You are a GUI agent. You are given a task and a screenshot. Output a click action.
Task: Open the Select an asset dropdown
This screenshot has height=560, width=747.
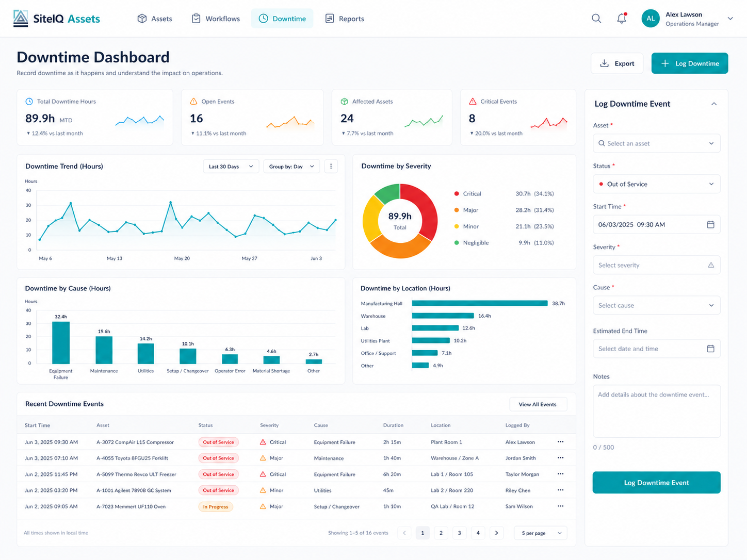(x=656, y=143)
